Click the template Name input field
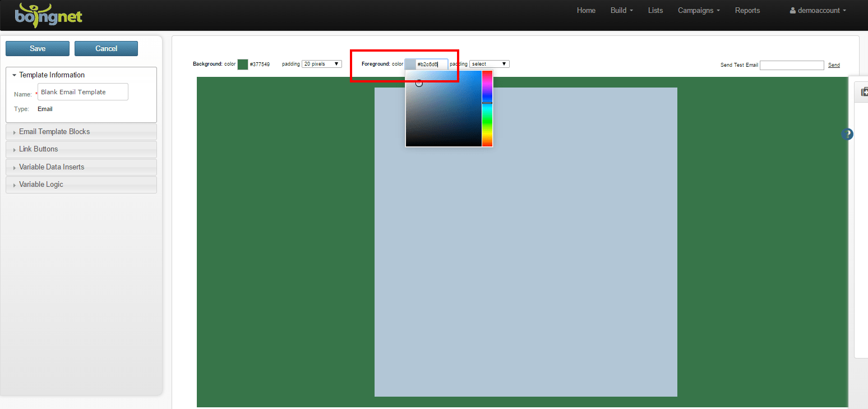Screen dimensions: 868x409 click(x=82, y=91)
